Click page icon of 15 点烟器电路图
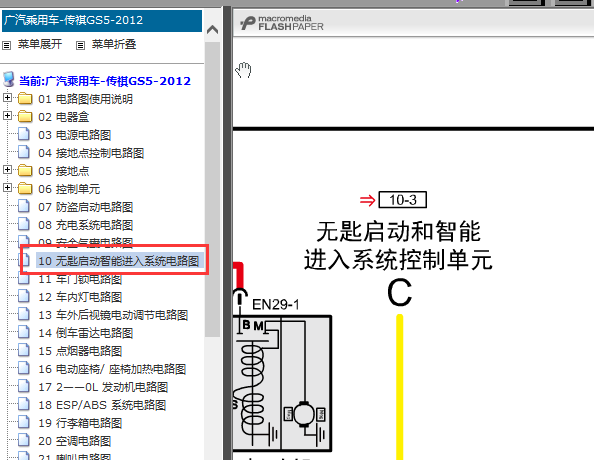Screen dimensions: 594x460 (x=23, y=350)
